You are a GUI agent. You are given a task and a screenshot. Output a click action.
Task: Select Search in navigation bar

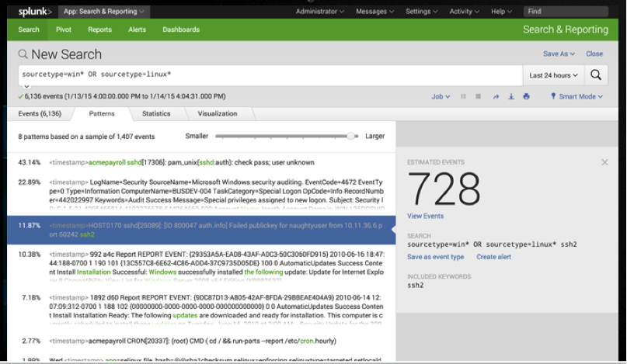pos(29,29)
